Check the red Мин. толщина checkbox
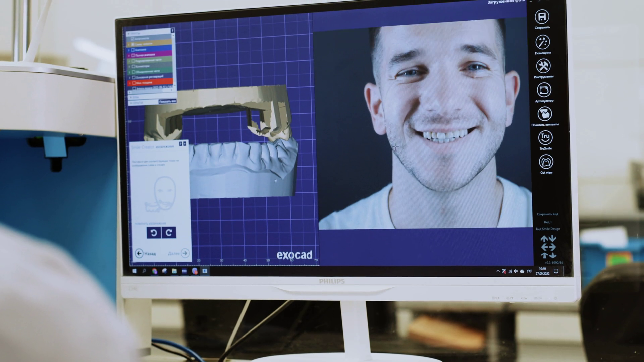Screen dimensions: 644x362 [x=134, y=83]
